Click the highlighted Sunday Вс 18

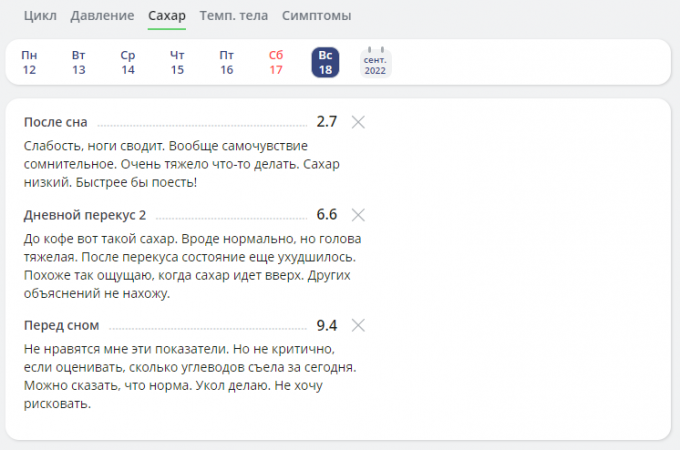(326, 62)
